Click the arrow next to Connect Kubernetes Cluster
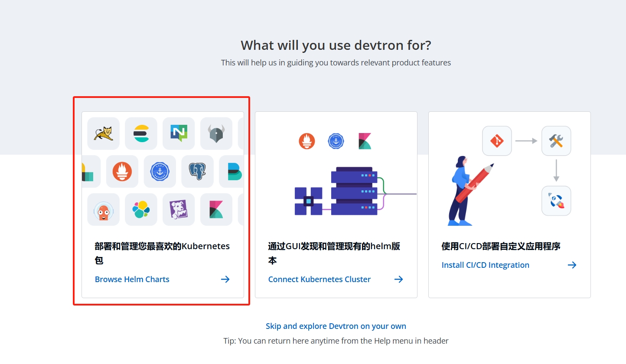The image size is (626, 364). (398, 279)
